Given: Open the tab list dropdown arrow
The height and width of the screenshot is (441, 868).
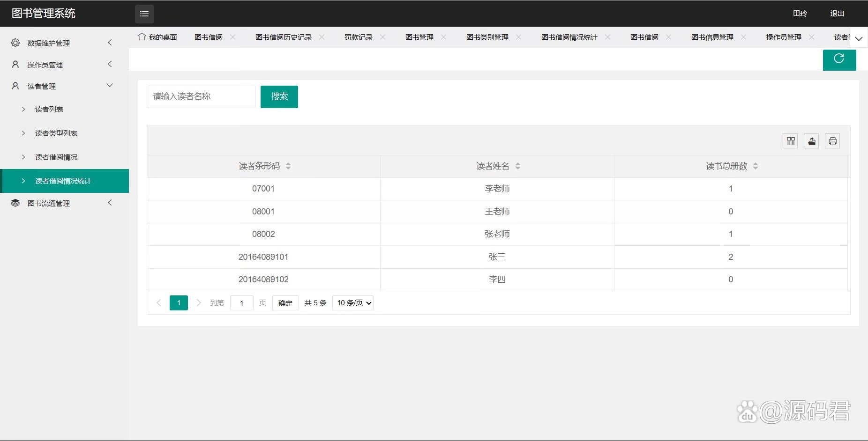Looking at the screenshot, I should click(859, 38).
